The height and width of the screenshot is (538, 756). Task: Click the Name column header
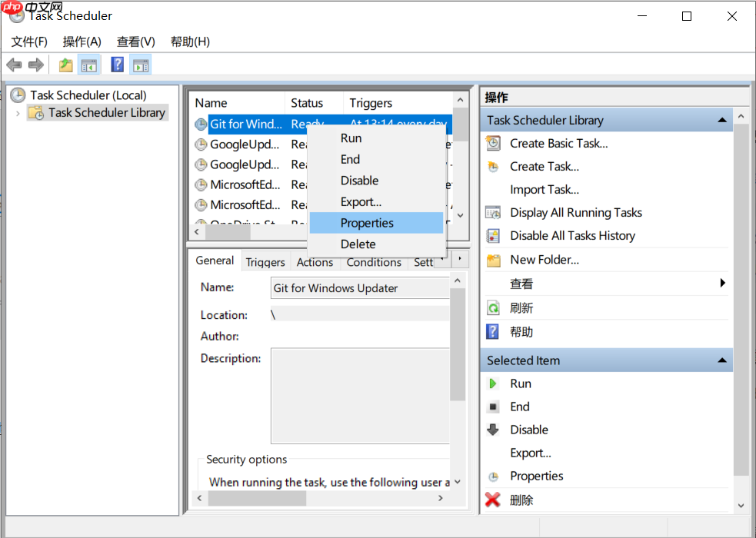point(238,103)
